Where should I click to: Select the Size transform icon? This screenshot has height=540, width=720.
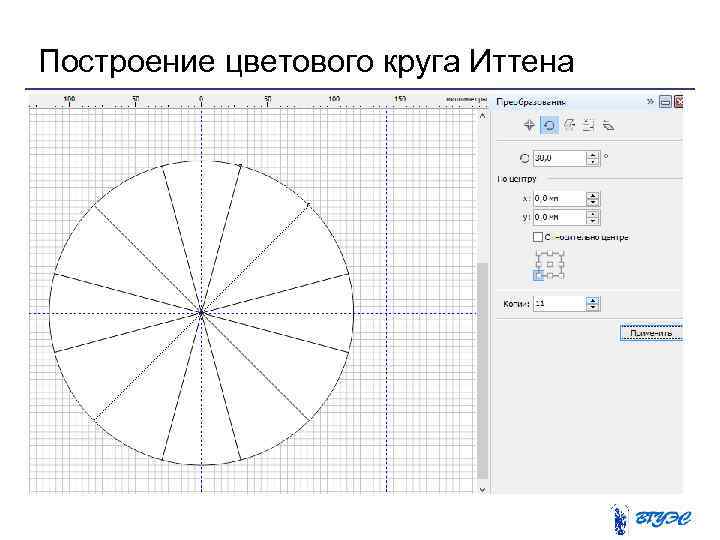589,125
